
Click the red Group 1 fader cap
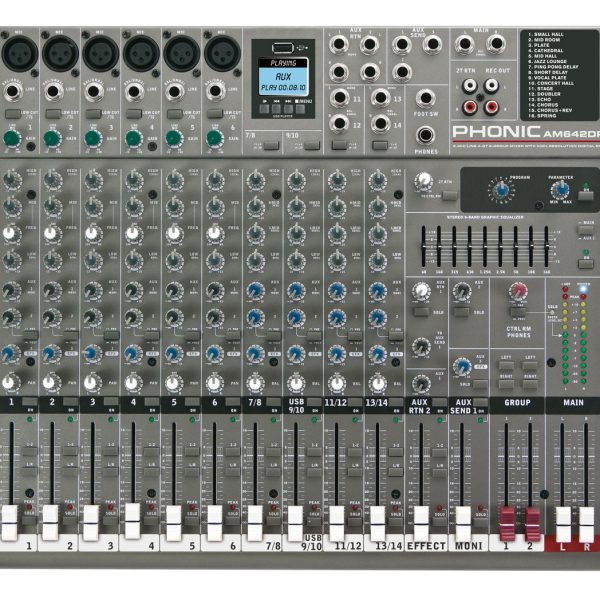pos(507,523)
